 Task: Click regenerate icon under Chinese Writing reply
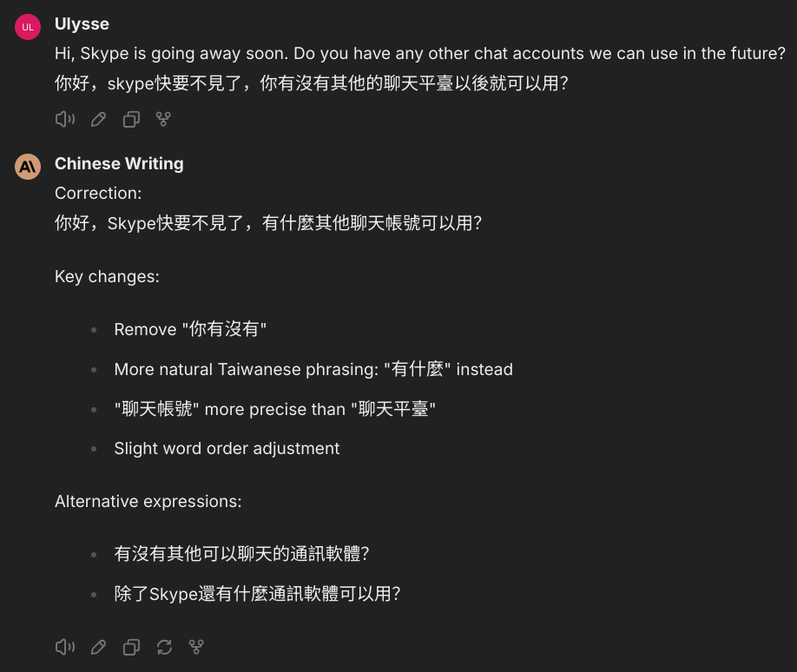click(164, 647)
